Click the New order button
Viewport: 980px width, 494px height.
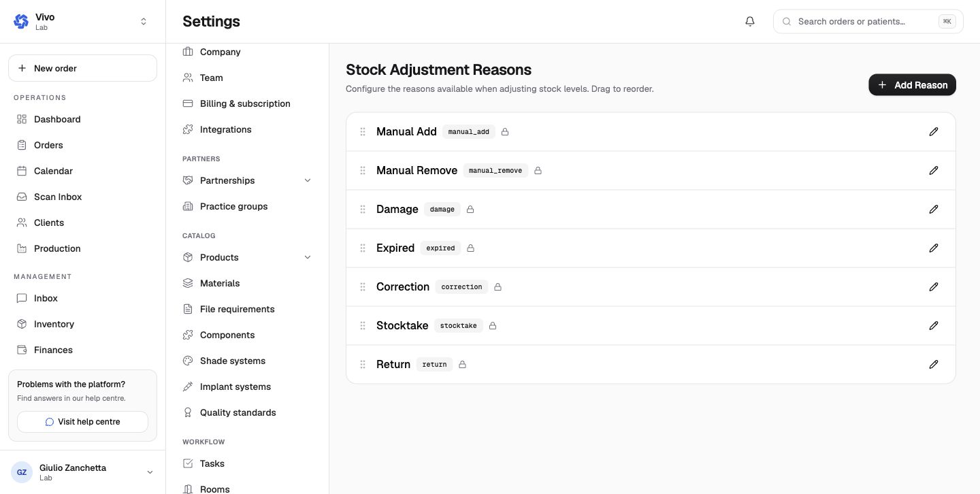pos(82,68)
